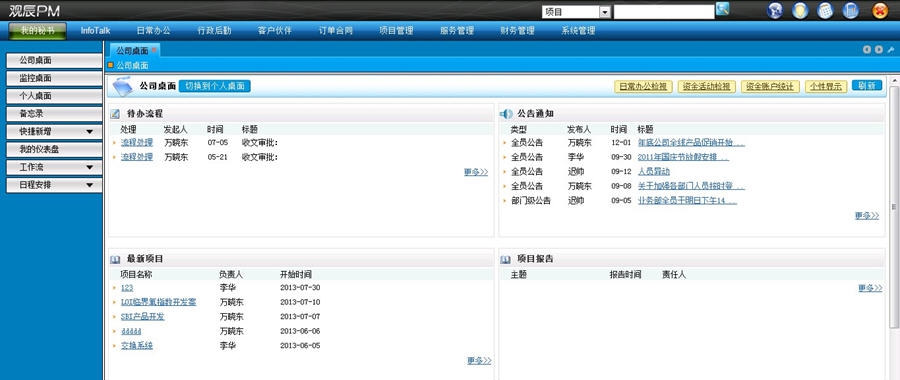Click the 资金账户统计 button
The height and width of the screenshot is (380, 900).
pyautogui.click(x=770, y=87)
